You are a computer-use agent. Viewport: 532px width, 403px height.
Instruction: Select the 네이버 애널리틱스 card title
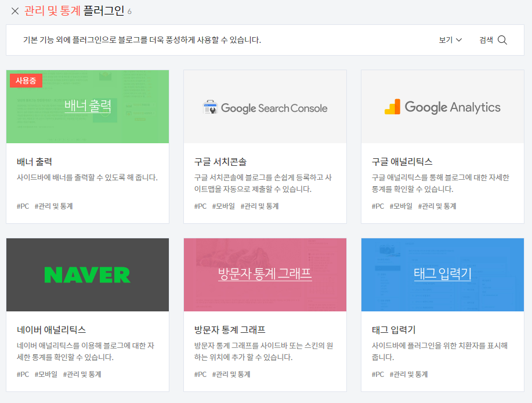coord(51,330)
